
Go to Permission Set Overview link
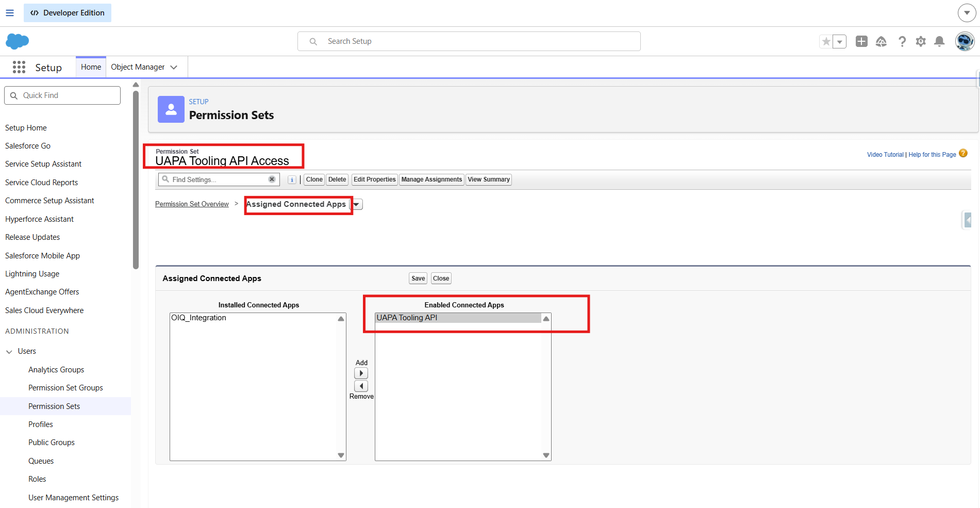[x=192, y=204]
